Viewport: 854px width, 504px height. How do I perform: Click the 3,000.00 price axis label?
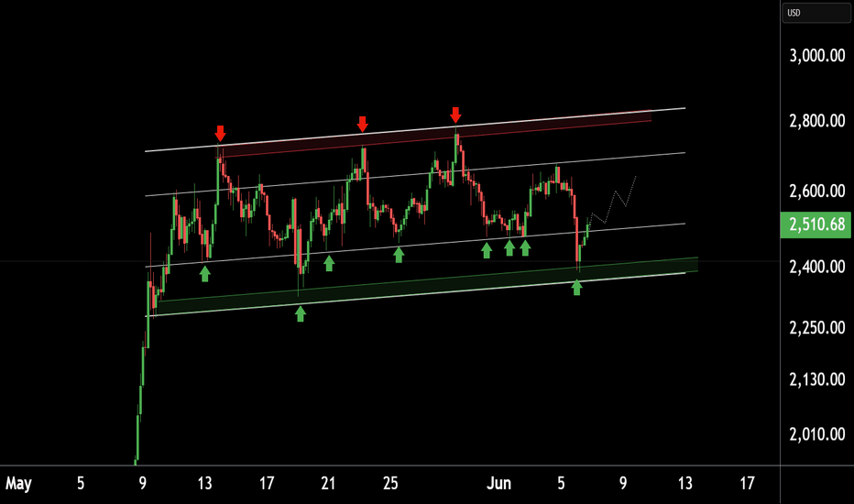[x=817, y=56]
